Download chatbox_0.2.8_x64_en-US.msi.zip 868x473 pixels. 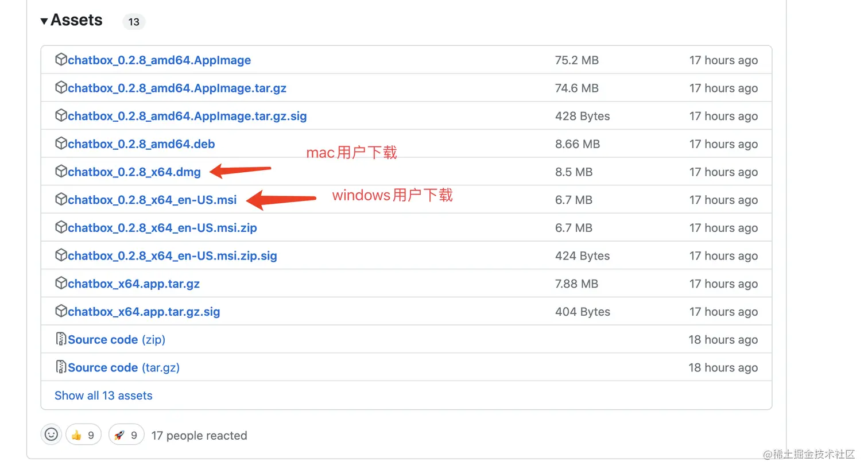[x=162, y=228]
